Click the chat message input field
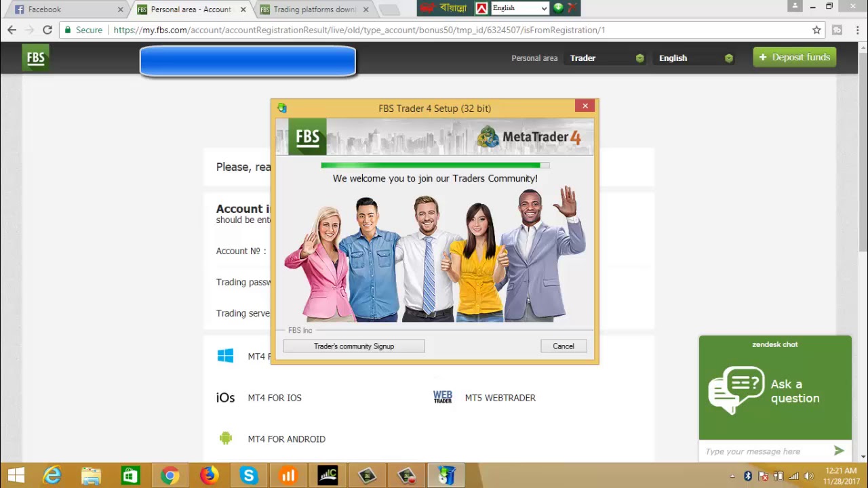Viewport: 868px width, 488px height. pyautogui.click(x=766, y=451)
